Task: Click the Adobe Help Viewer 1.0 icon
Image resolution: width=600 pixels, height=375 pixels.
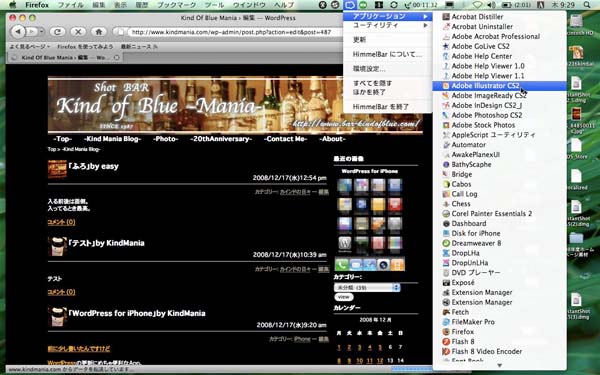Action: [x=446, y=66]
